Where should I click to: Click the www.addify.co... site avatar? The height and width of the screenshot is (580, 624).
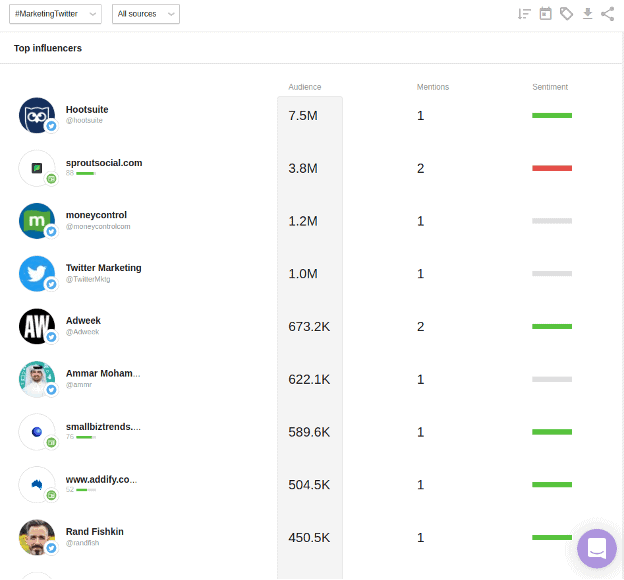click(x=37, y=484)
